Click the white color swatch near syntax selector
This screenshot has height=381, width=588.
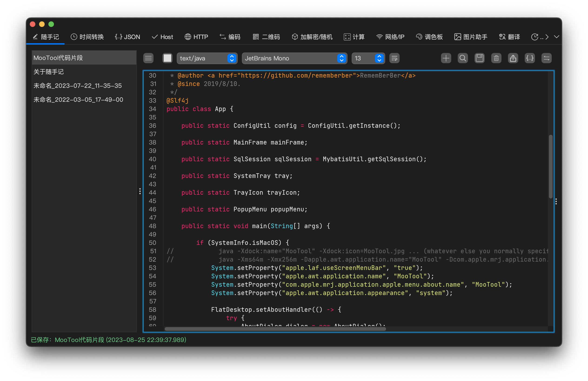[x=167, y=58]
